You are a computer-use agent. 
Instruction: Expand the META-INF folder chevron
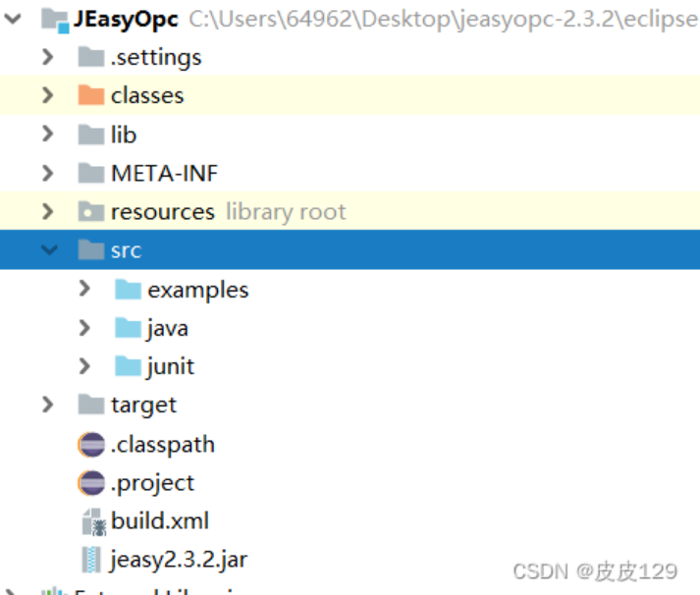48,173
